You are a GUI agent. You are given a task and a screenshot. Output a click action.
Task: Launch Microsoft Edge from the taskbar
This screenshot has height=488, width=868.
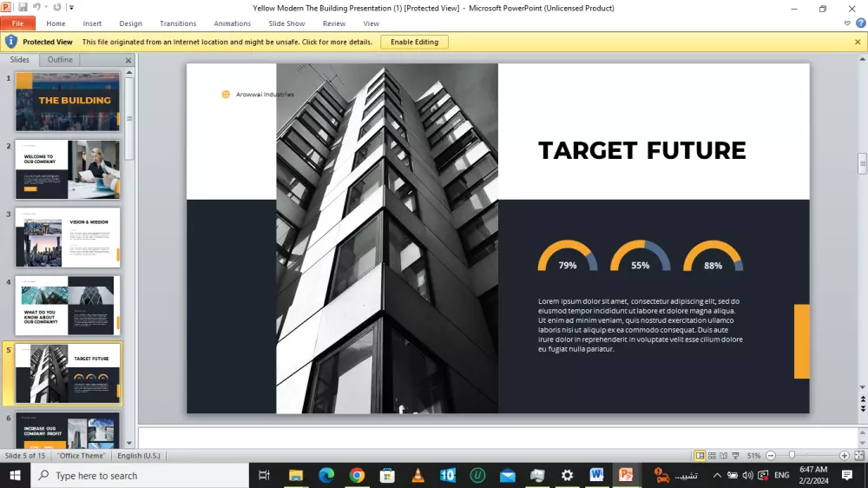pyautogui.click(x=326, y=475)
